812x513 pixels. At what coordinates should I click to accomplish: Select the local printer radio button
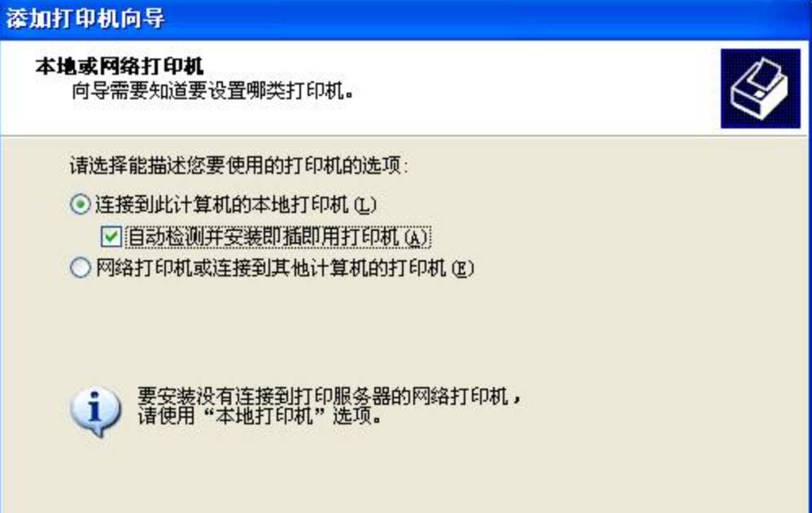coord(81,205)
